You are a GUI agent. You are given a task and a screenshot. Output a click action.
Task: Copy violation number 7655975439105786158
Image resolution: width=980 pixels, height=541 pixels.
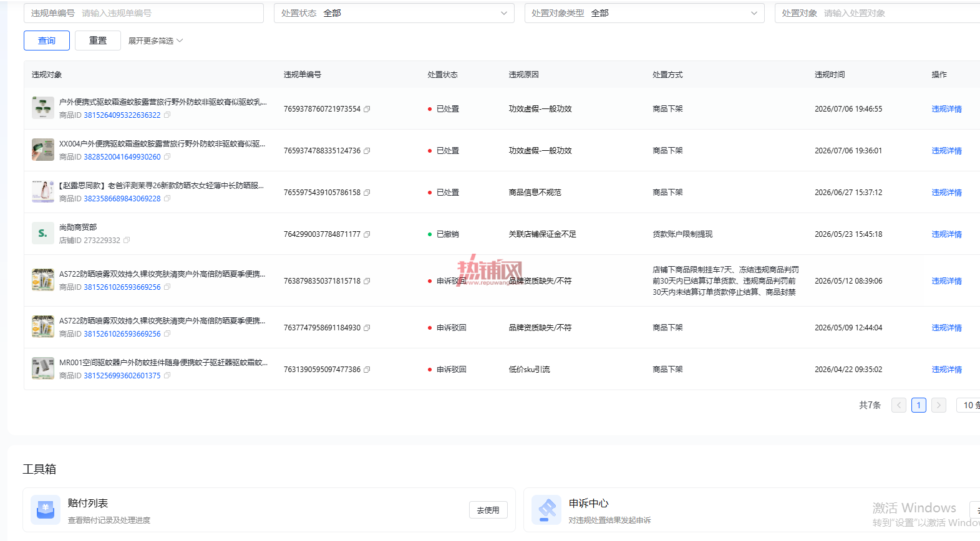pyautogui.click(x=367, y=193)
